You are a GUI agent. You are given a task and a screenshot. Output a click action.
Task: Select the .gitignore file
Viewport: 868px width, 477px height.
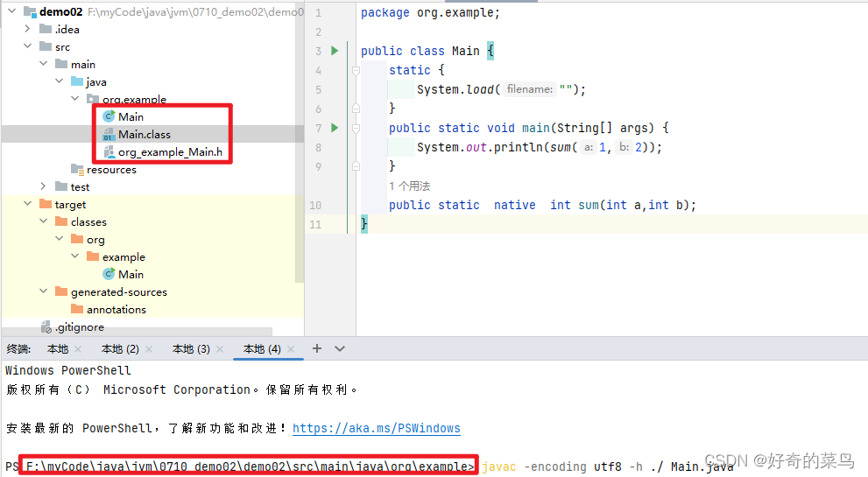pyautogui.click(x=79, y=327)
